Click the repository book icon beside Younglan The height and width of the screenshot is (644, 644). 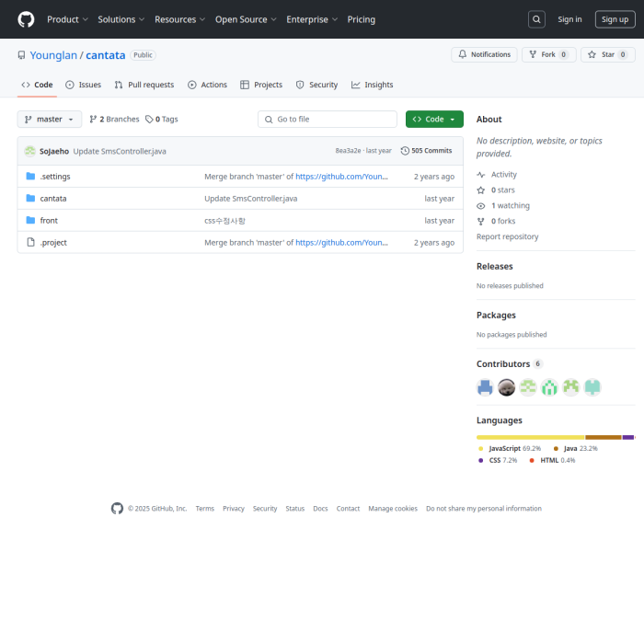coord(21,55)
